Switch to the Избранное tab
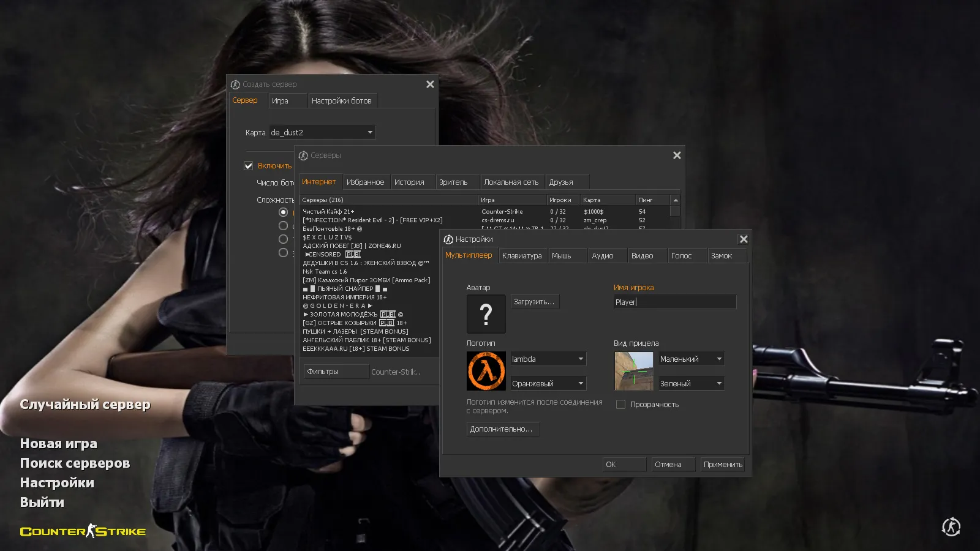 pos(366,181)
